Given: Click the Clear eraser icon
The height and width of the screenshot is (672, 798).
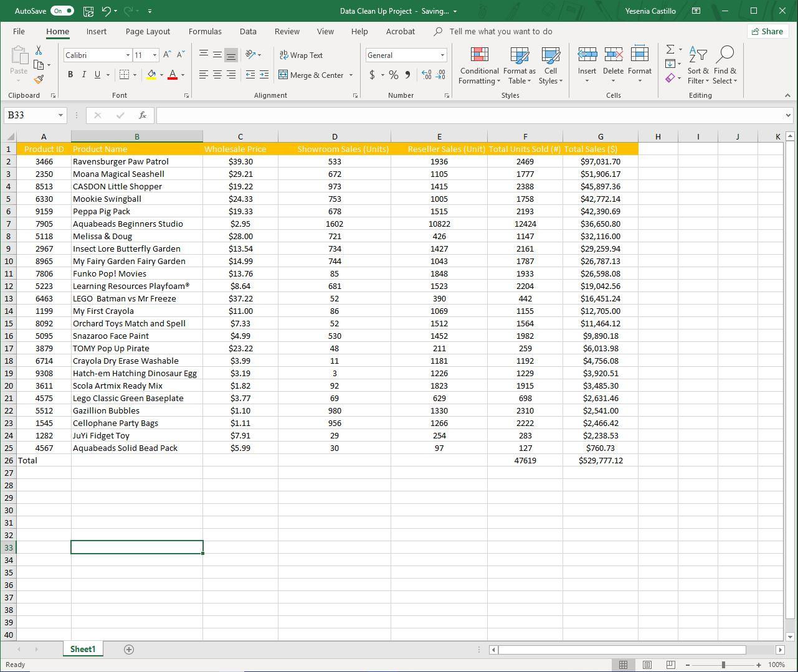Looking at the screenshot, I should pos(670,78).
